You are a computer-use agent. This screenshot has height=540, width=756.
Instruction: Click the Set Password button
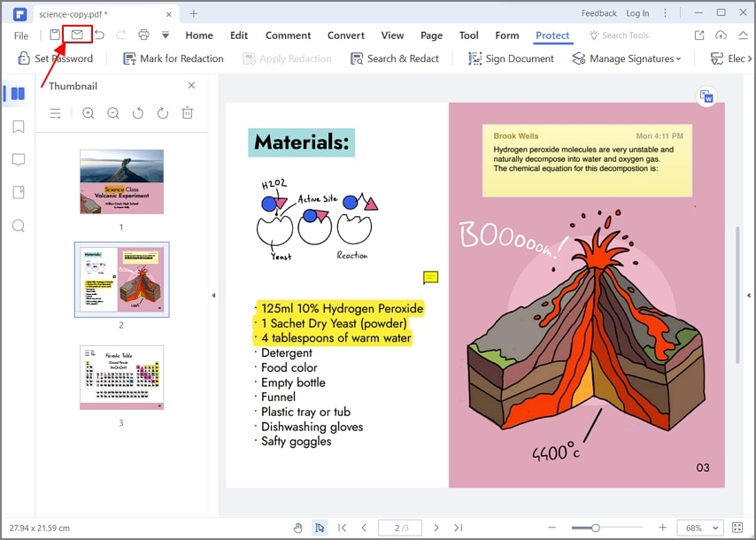pyautogui.click(x=57, y=58)
